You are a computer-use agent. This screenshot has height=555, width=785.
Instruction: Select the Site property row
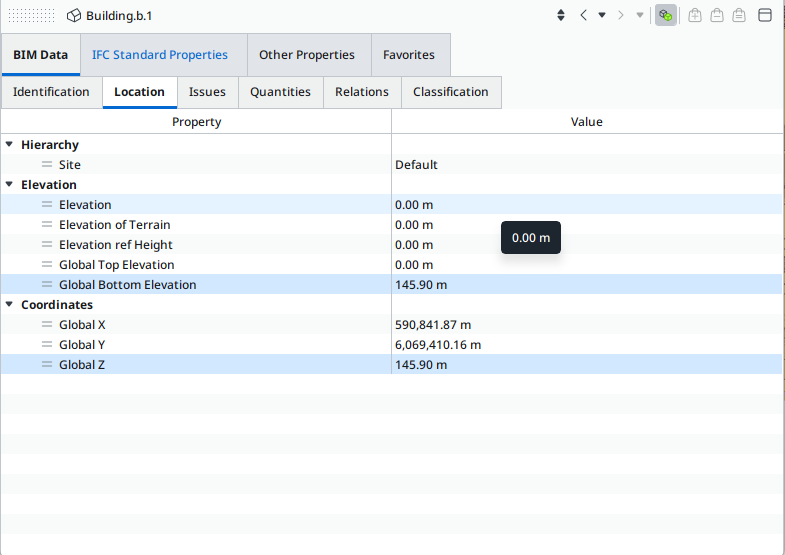(x=391, y=164)
